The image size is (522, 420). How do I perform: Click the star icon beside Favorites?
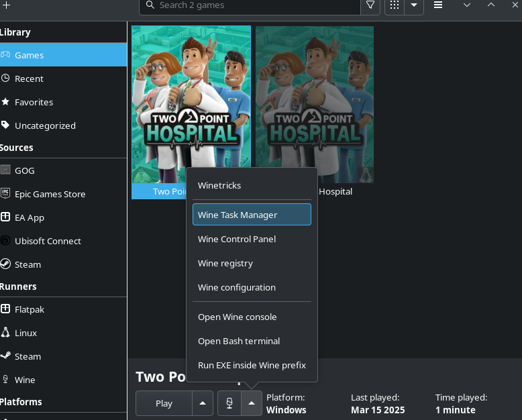[5, 101]
